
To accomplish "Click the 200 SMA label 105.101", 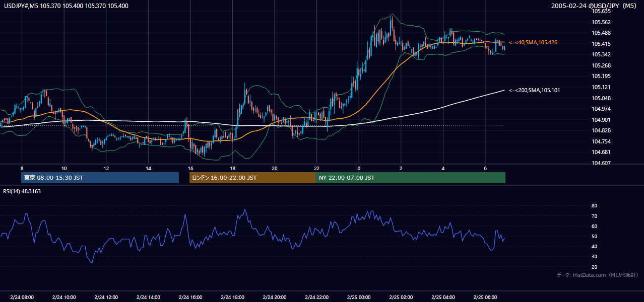I will coord(534,90).
